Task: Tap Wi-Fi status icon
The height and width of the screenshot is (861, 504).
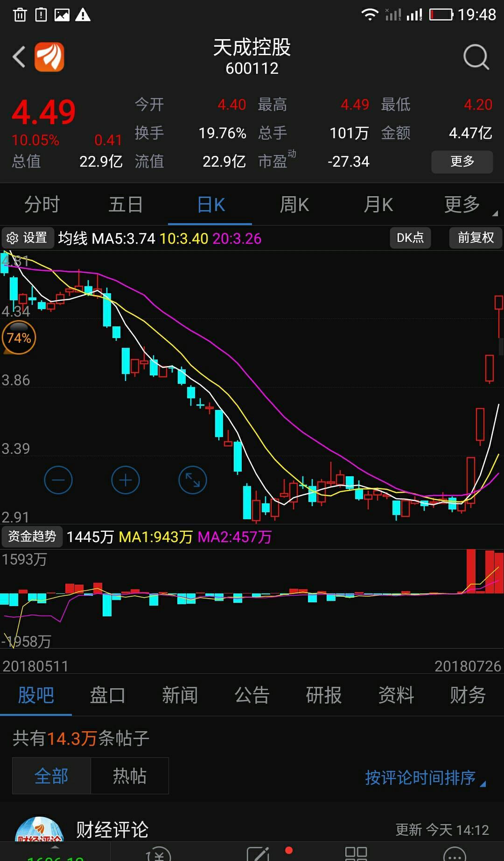Action: click(370, 14)
